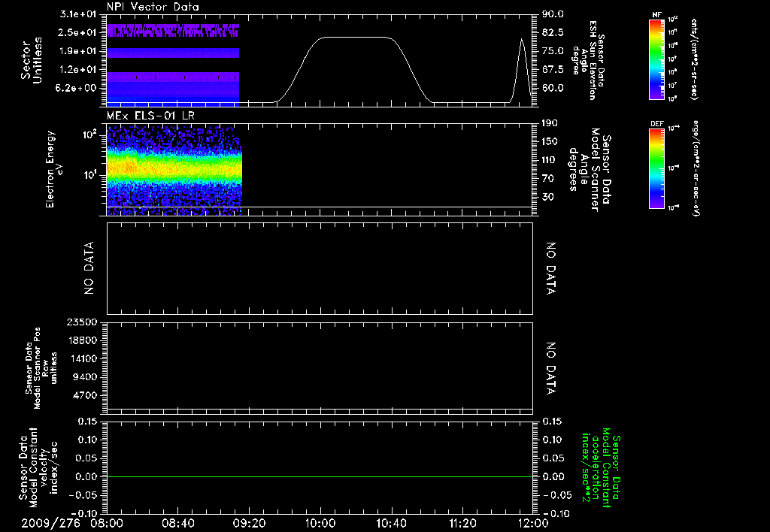Click the '1.2e+01' sector tick label

77,70
